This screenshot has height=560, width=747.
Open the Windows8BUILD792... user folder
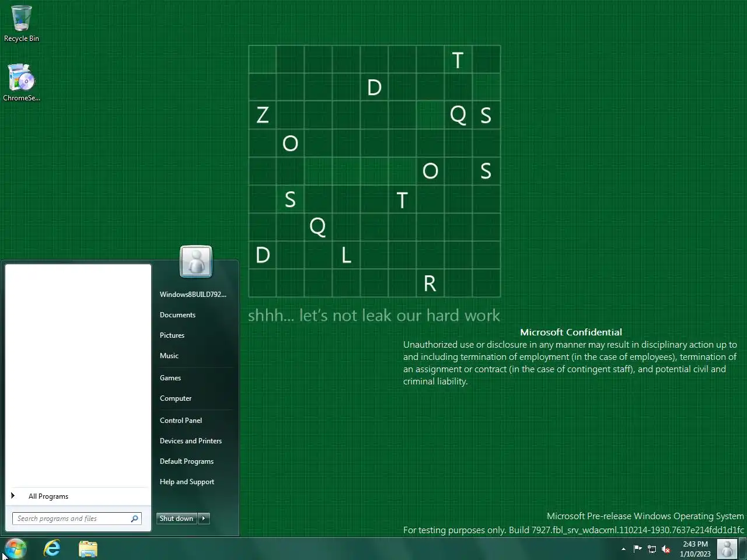(193, 295)
